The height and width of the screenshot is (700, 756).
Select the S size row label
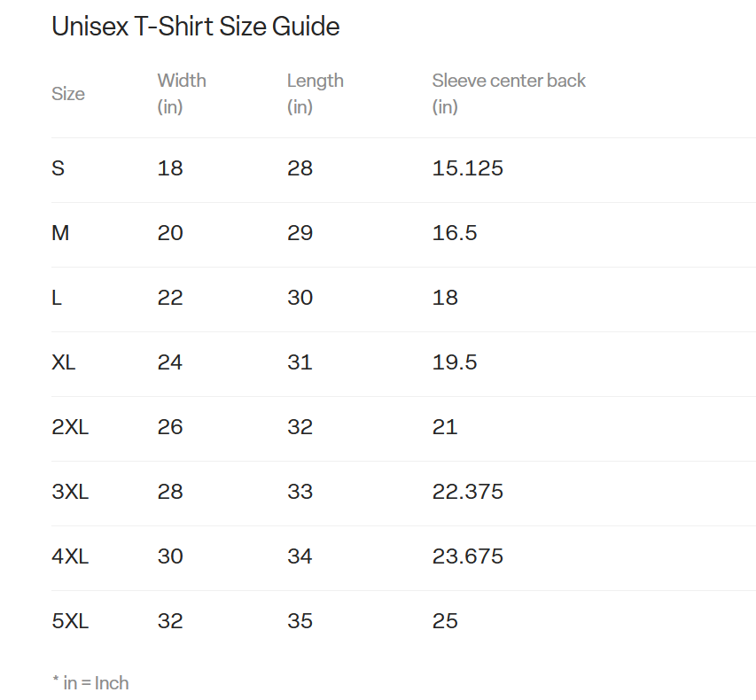point(58,168)
